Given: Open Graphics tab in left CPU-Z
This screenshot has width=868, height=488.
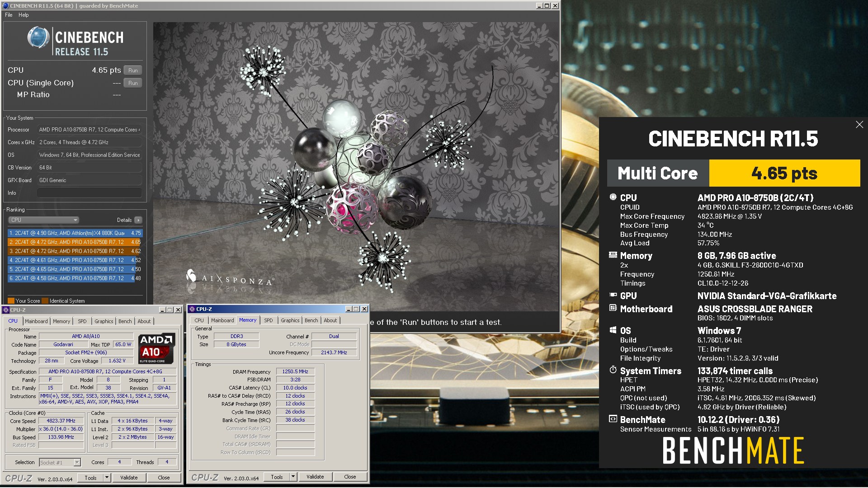Looking at the screenshot, I should (104, 321).
